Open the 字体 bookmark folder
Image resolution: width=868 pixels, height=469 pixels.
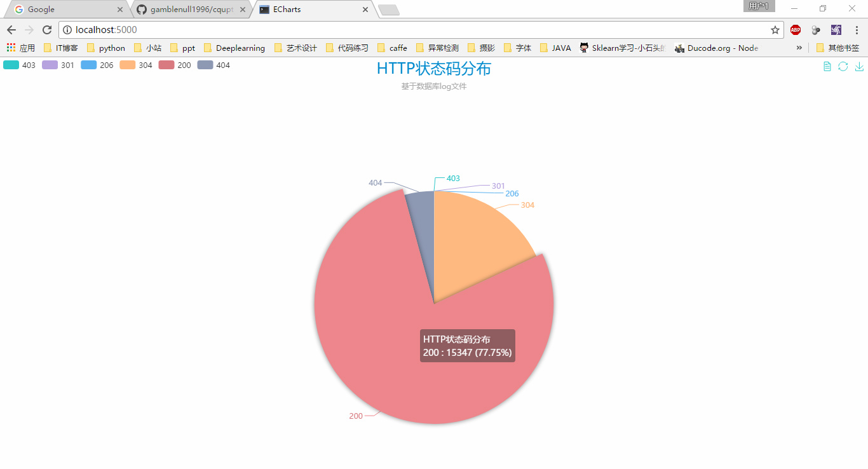[x=517, y=48]
